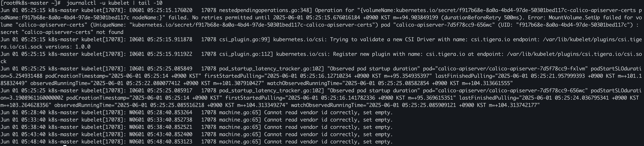Click the 'secret "calico-apiserver-certs" not found' message
Screen dimensions: 644x146
62,32
